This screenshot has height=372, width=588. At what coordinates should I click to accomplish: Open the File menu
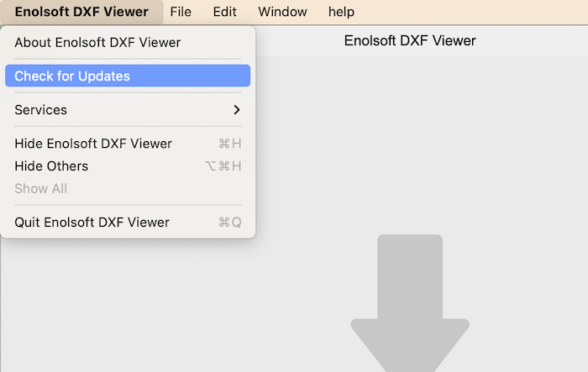click(x=181, y=12)
